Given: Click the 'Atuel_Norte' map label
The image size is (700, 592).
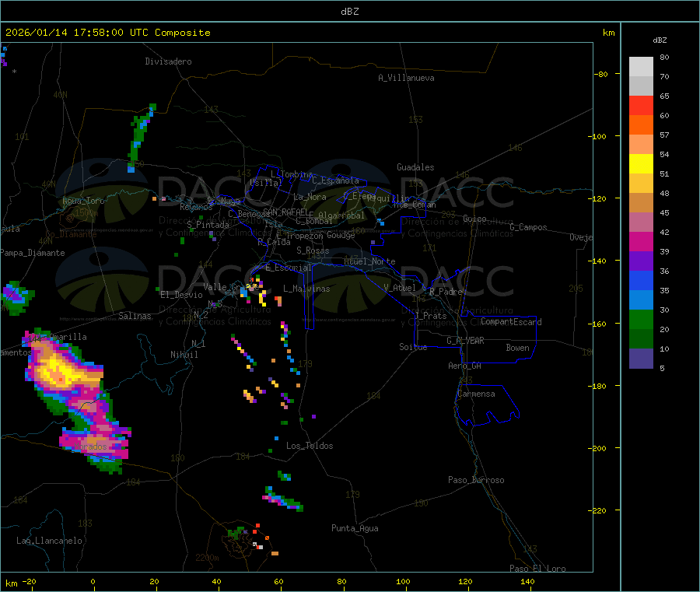Looking at the screenshot, I should (369, 261).
